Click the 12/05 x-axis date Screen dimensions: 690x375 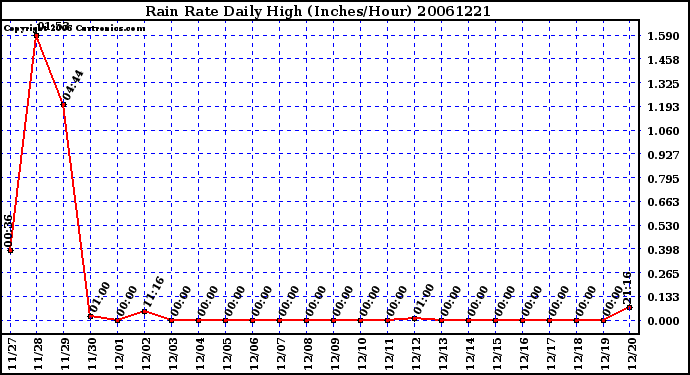[x=227, y=354]
